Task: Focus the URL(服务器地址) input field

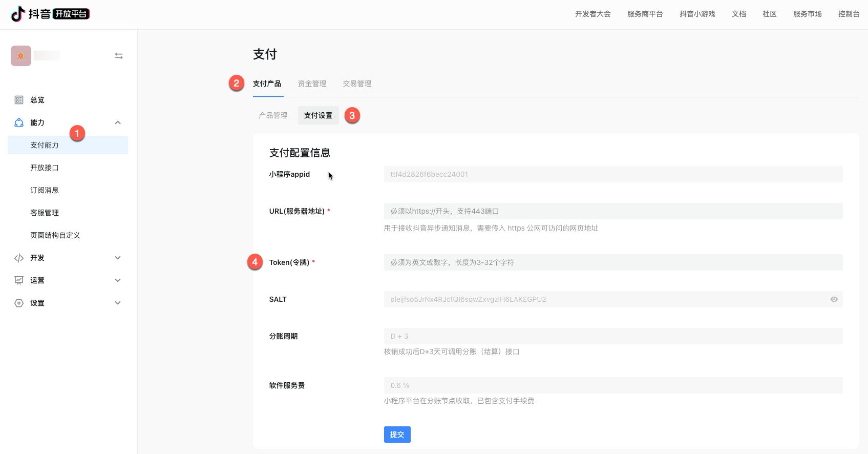Action: point(613,211)
